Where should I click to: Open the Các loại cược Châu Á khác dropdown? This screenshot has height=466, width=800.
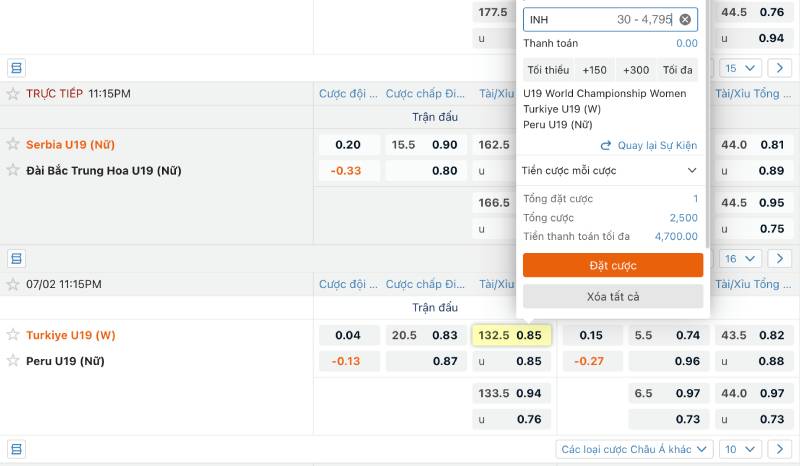(x=635, y=450)
